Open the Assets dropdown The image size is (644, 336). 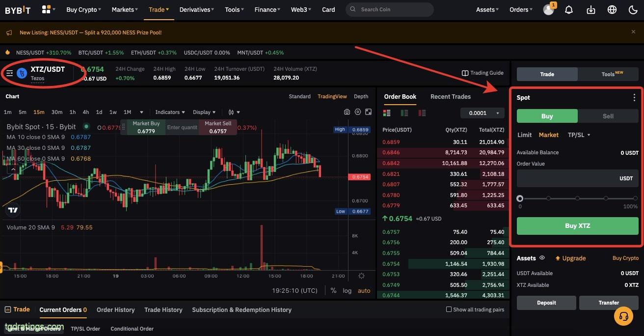click(488, 9)
